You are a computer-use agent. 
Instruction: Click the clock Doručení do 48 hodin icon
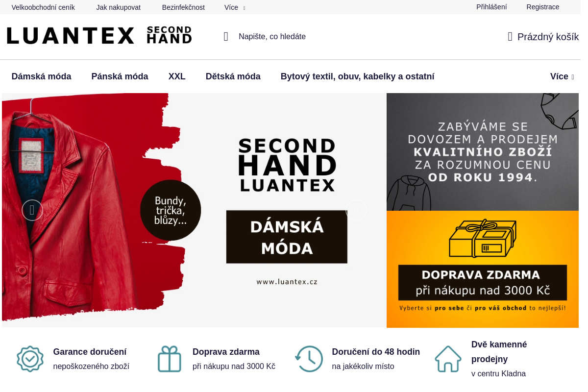tap(309, 359)
